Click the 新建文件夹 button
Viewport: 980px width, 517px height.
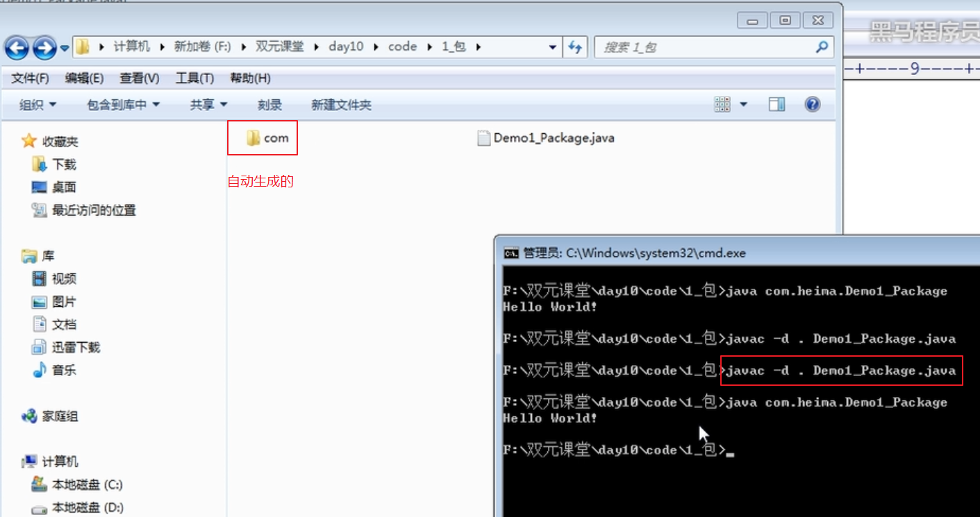341,105
